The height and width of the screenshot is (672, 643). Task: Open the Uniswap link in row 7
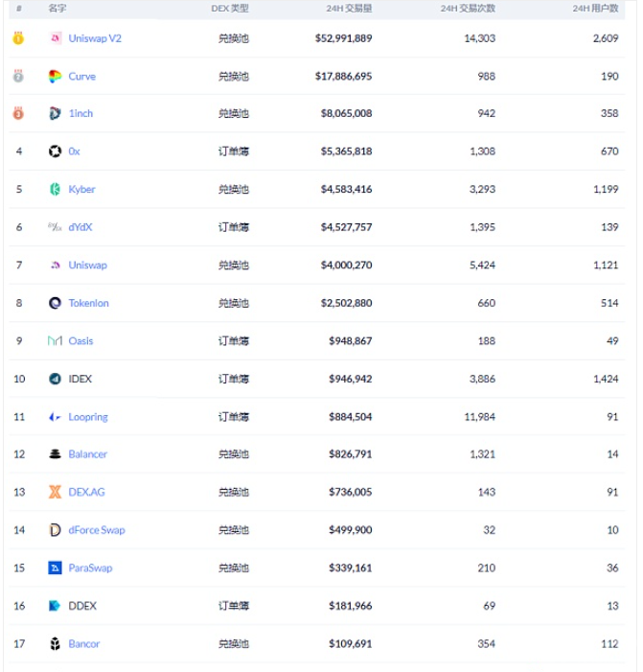coord(88,266)
